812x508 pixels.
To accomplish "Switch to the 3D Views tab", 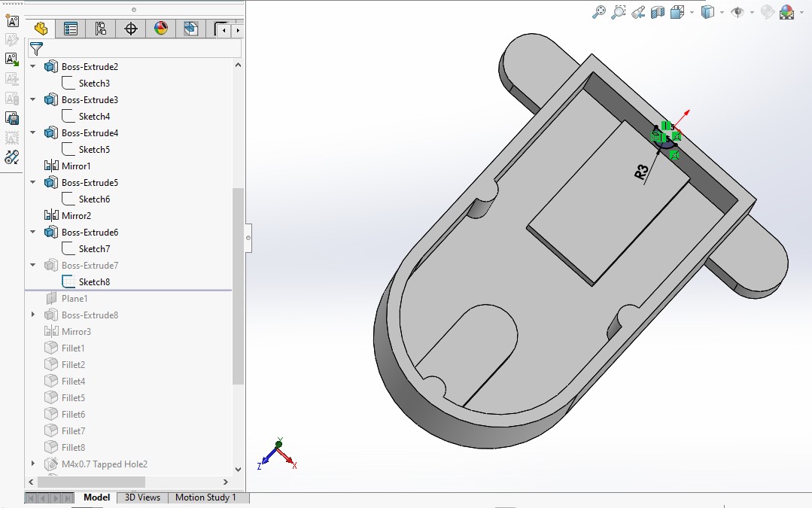I will [142, 497].
